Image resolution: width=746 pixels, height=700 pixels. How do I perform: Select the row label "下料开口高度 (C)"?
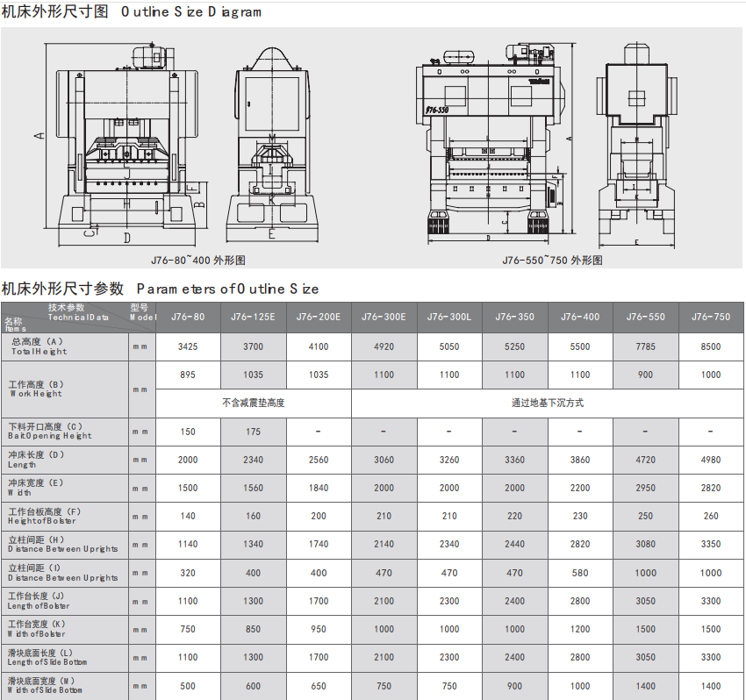pos(49,431)
